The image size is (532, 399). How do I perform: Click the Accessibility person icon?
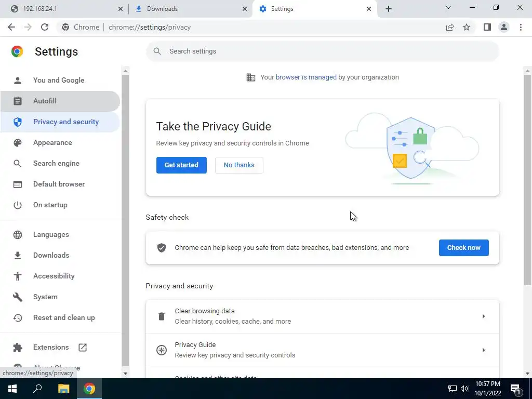click(17, 276)
